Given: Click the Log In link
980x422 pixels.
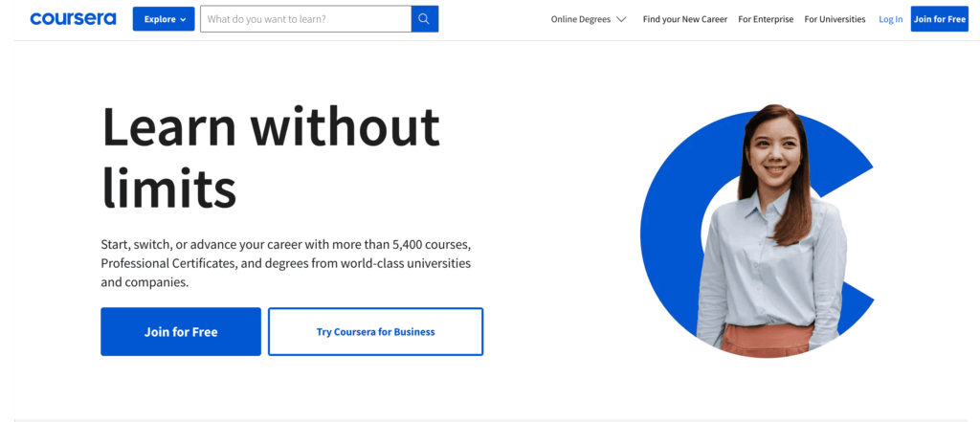Looking at the screenshot, I should tap(891, 19).
